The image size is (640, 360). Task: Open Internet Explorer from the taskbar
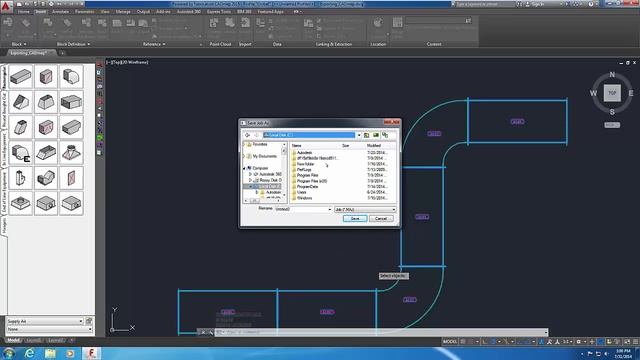coord(29,353)
